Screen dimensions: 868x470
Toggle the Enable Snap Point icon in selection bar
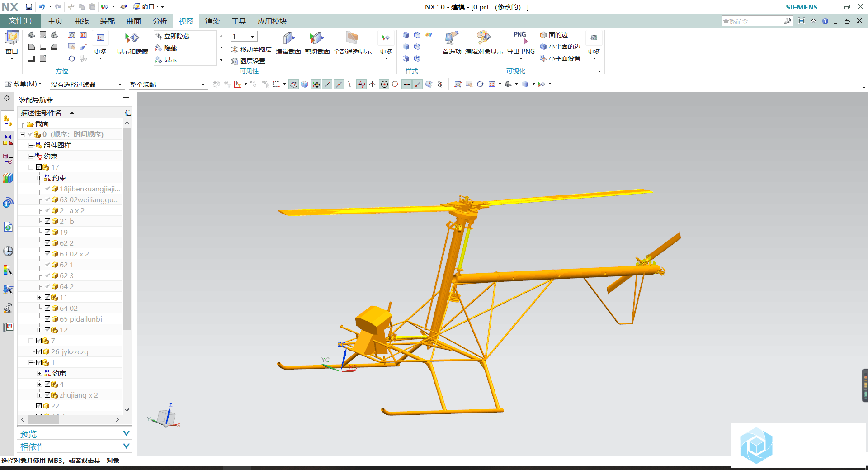pyautogui.click(x=316, y=84)
